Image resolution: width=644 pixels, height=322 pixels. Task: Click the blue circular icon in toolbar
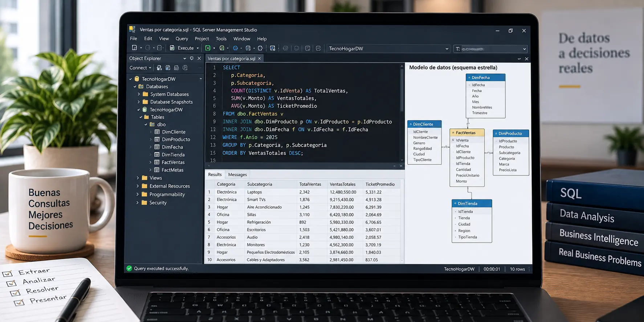235,48
